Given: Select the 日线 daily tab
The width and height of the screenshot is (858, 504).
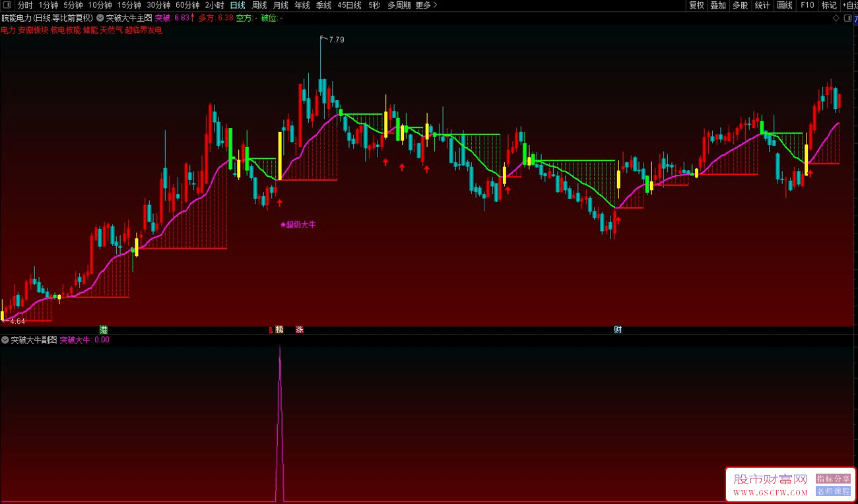Looking at the screenshot, I should pyautogui.click(x=238, y=5).
